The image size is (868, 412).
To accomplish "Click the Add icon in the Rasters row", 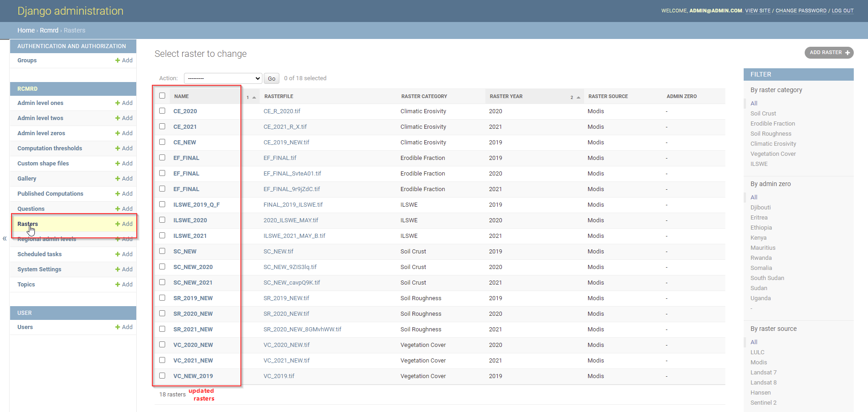I will pos(124,224).
